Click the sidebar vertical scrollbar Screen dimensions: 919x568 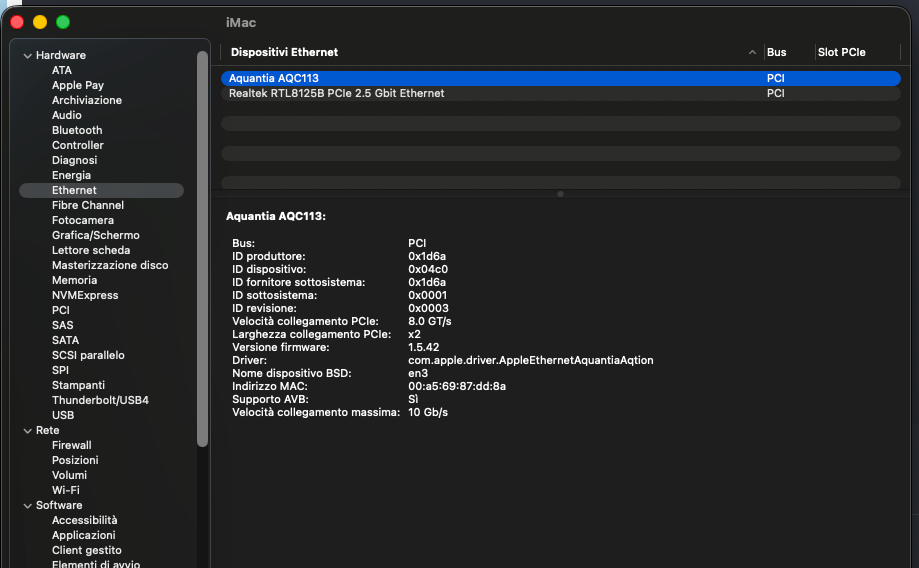click(203, 250)
